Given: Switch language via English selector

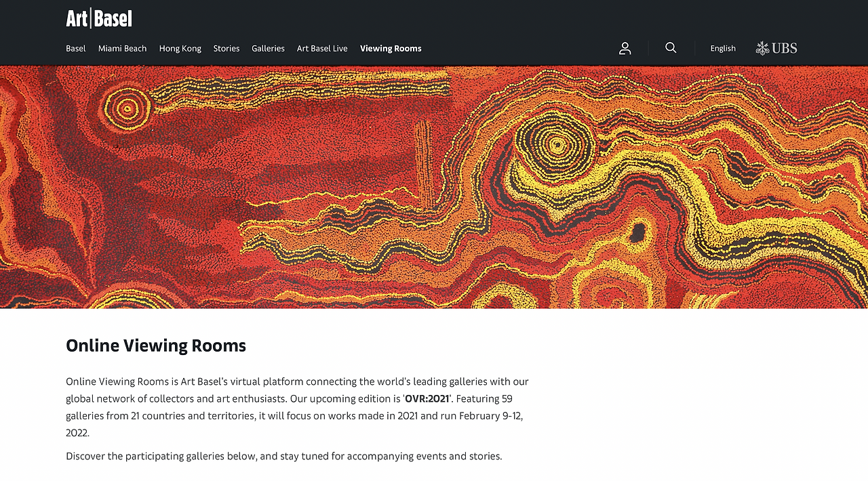Looking at the screenshot, I should pyautogui.click(x=723, y=48).
